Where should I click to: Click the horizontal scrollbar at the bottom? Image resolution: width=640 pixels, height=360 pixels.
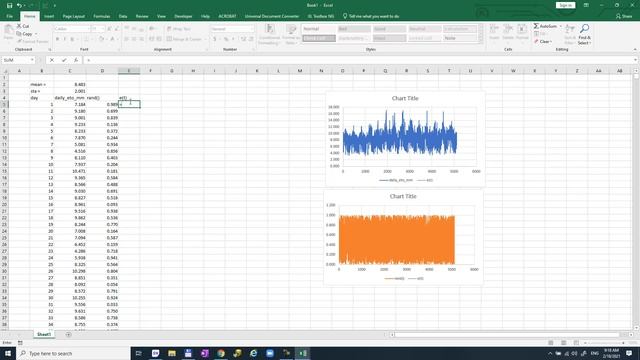point(506,335)
